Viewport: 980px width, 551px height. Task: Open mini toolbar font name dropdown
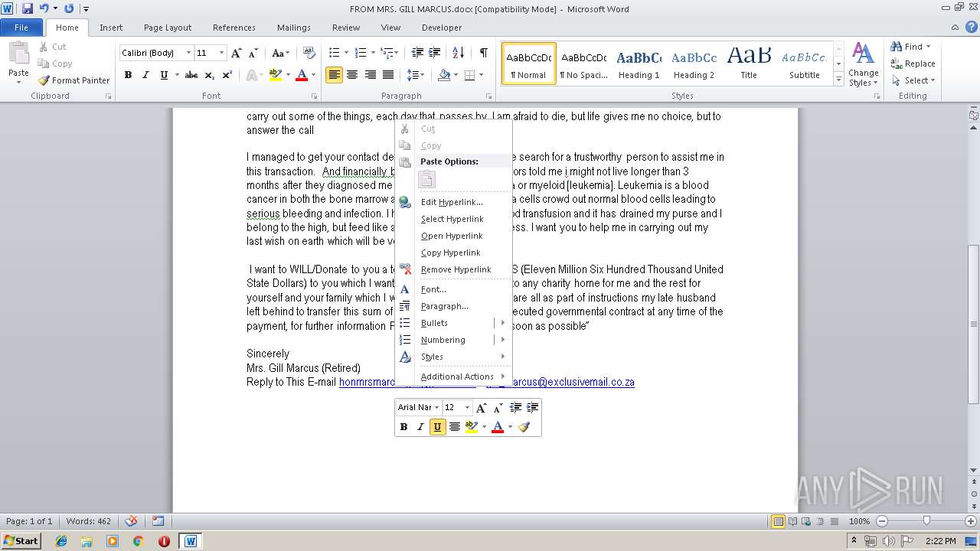pos(436,407)
